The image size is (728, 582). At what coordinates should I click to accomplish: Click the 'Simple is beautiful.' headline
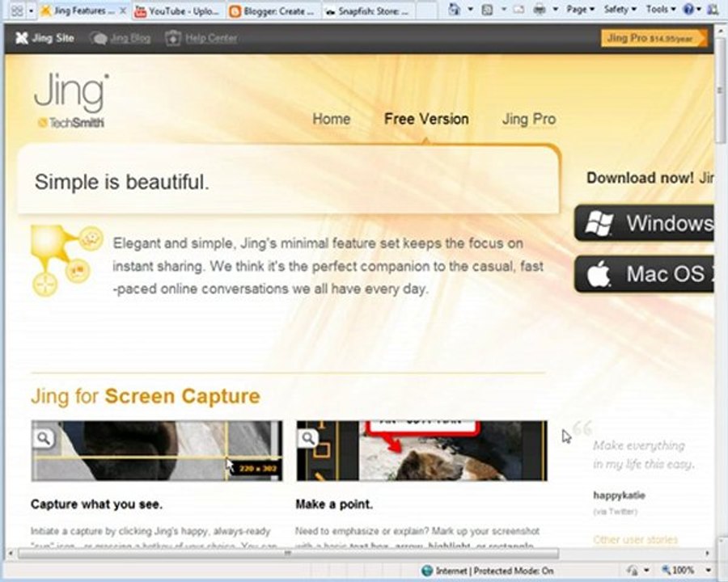[x=121, y=182]
